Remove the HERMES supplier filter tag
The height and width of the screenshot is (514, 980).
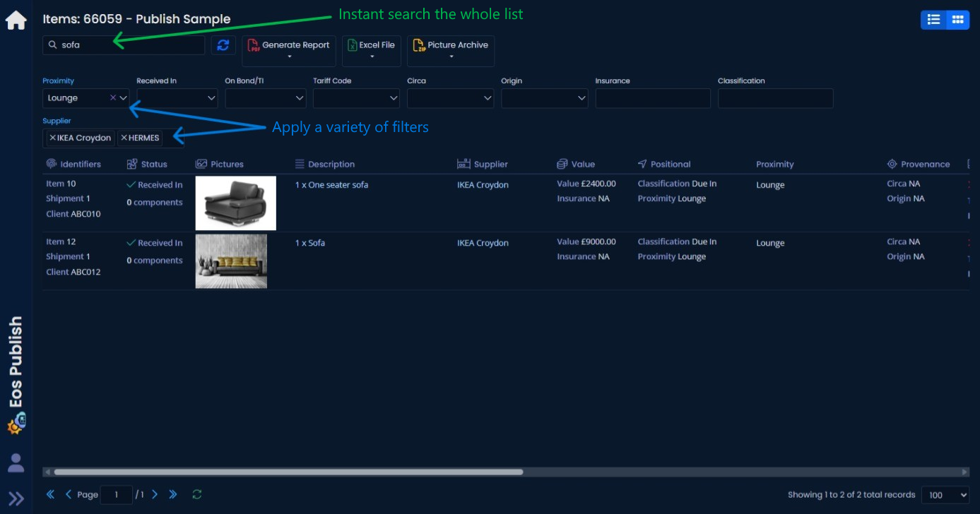tap(124, 138)
